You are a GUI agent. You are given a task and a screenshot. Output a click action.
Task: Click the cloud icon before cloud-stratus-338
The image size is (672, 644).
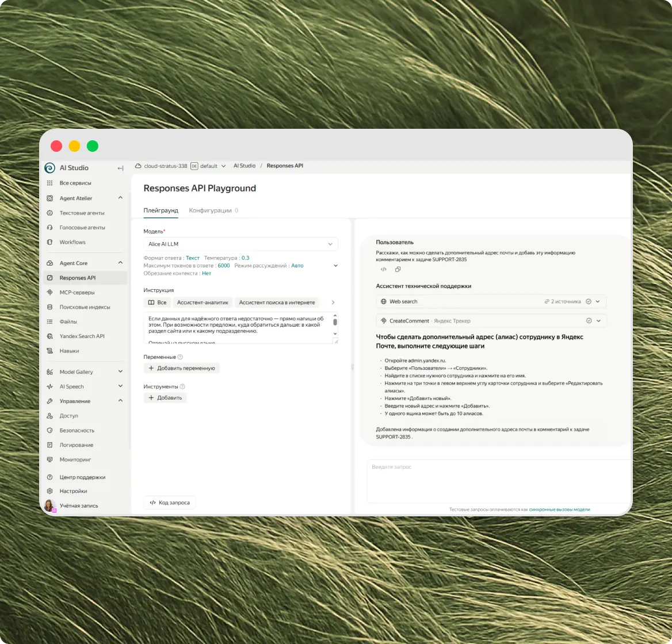[x=138, y=166]
